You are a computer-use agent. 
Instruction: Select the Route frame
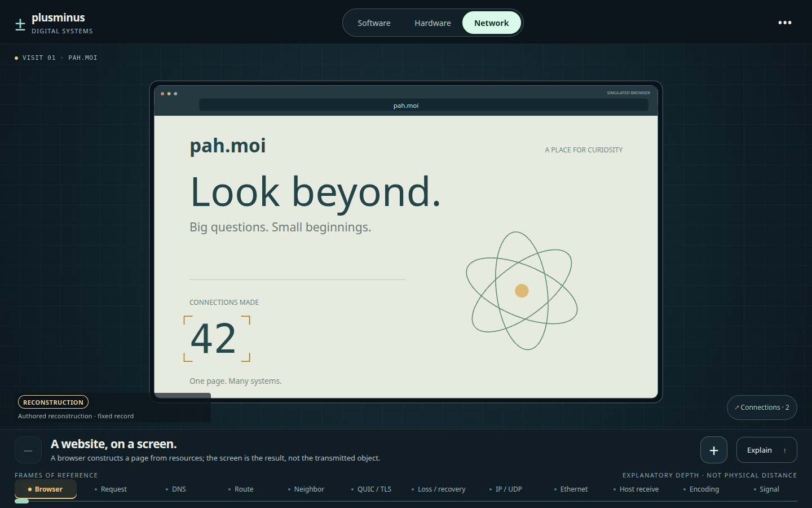pyautogui.click(x=241, y=489)
